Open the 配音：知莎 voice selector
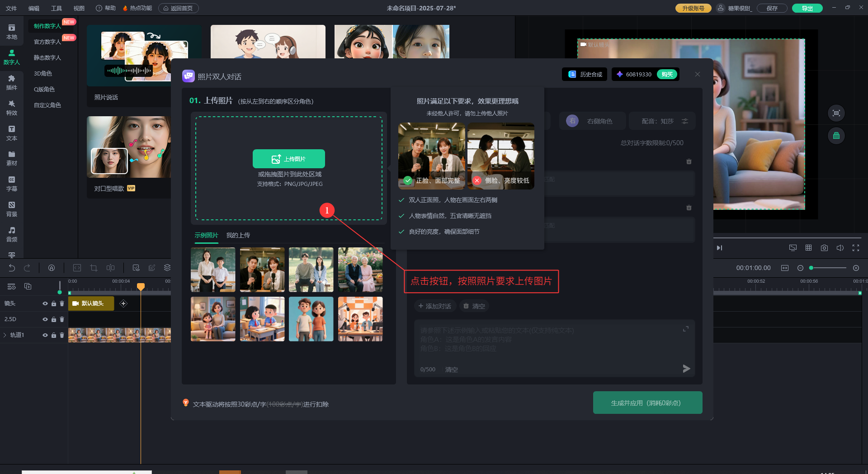868x474 pixels. 661,121
